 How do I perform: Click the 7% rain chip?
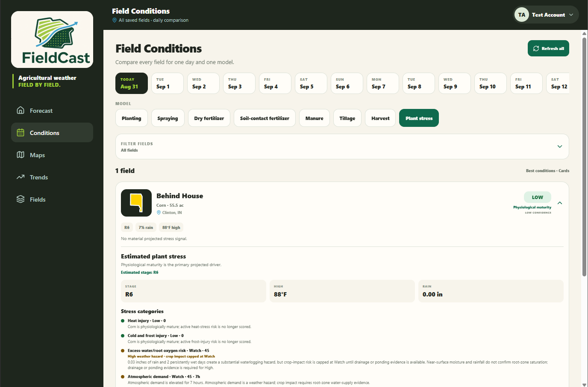pyautogui.click(x=146, y=227)
